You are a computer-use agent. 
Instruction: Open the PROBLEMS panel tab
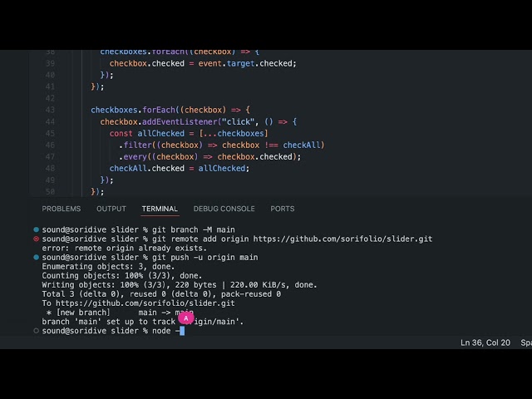tap(62, 209)
